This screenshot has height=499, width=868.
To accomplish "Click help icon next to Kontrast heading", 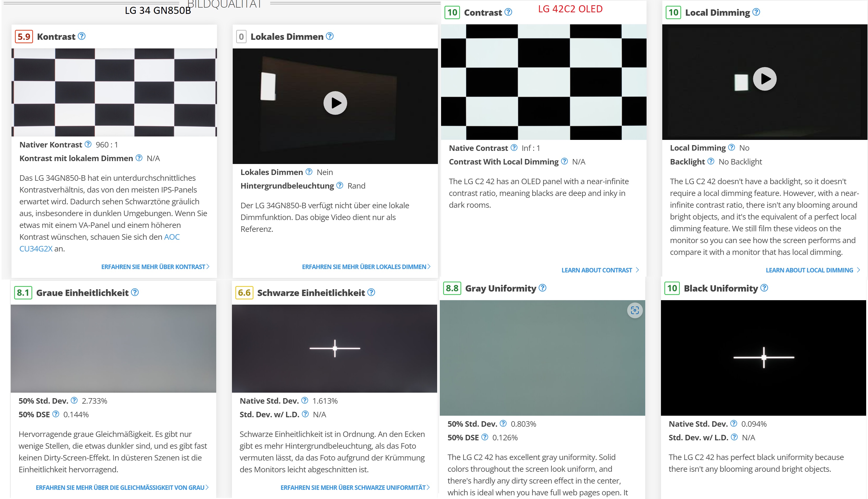I will (x=82, y=36).
